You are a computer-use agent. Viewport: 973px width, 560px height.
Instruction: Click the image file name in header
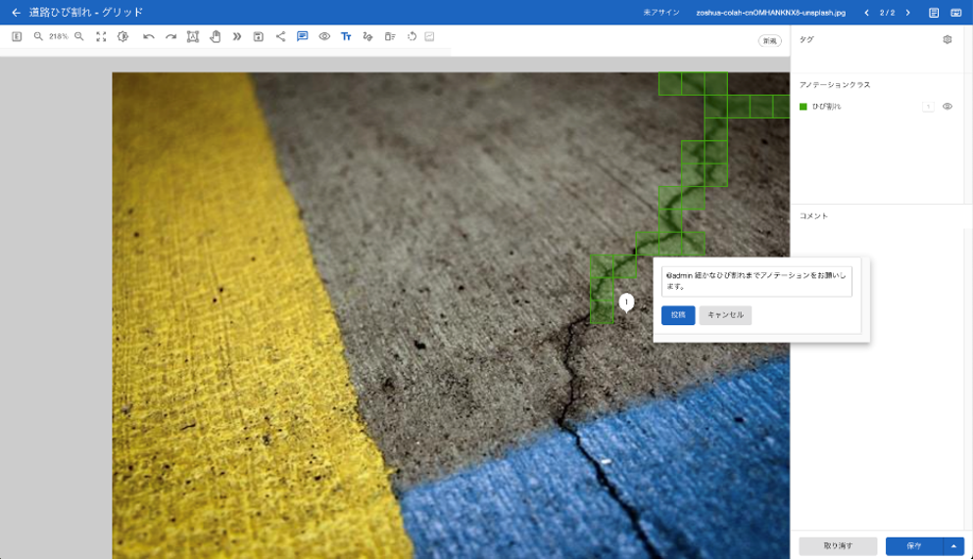coord(771,13)
